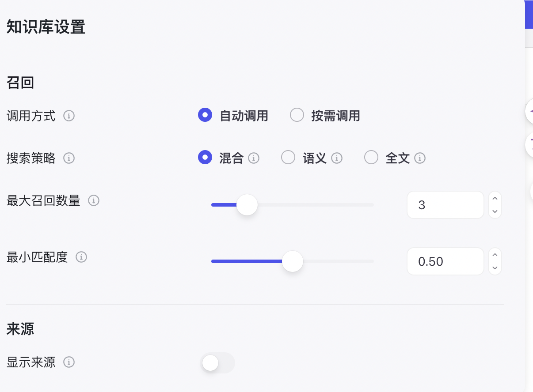533x392 pixels.
Task: Click info icon beside 搜索策略 label
Action: (x=69, y=158)
